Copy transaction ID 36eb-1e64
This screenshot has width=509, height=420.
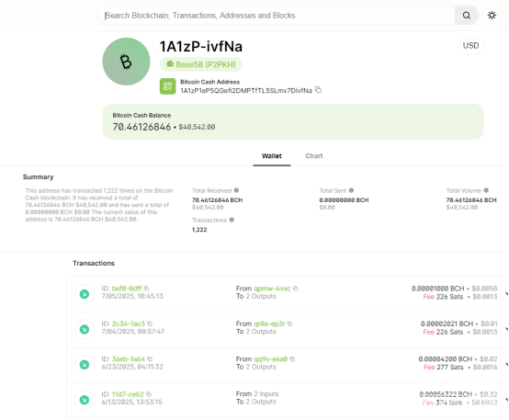coord(150,359)
